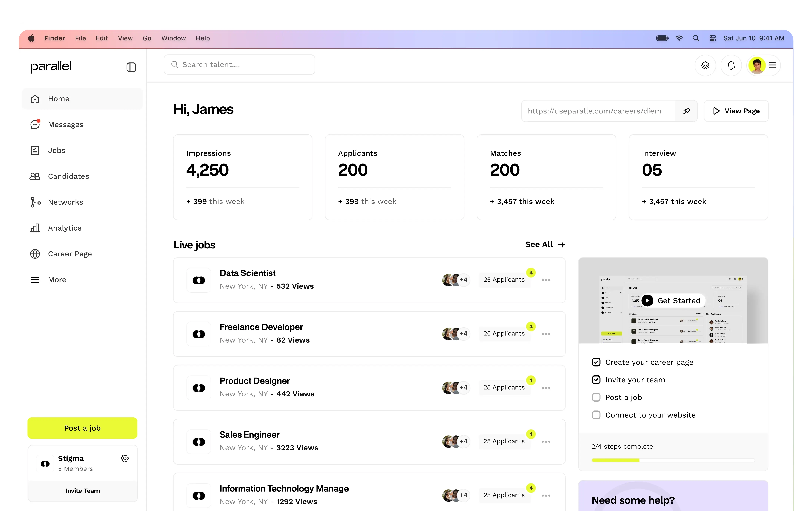Tick Connect to your website checkbox
The height and width of the screenshot is (511, 812).
(x=596, y=415)
